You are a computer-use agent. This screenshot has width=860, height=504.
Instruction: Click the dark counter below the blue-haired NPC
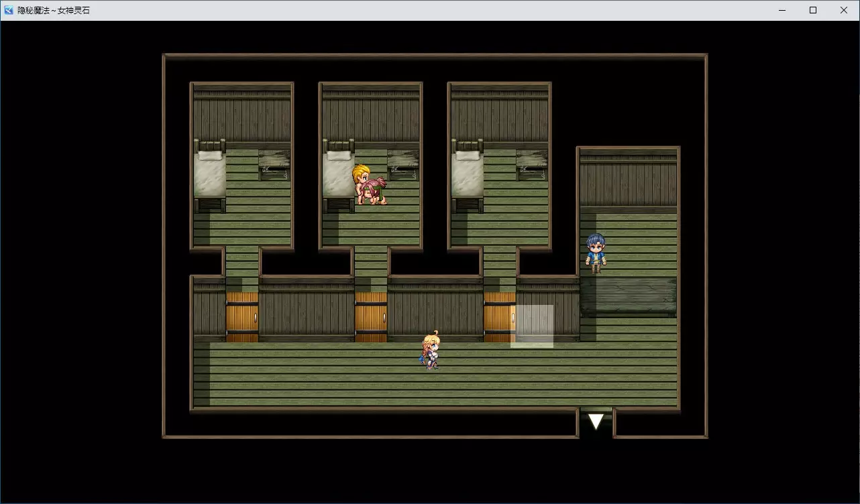[628, 296]
